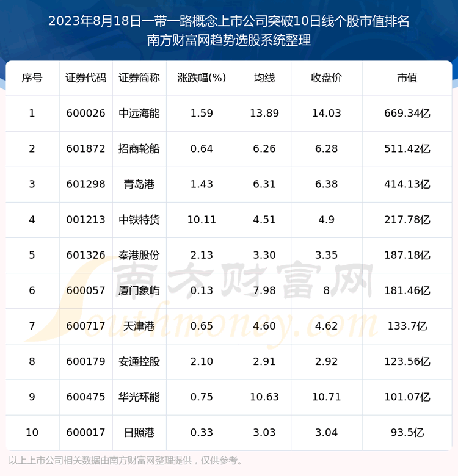Click moving average value 3.30
The image size is (458, 476).
[264, 255]
